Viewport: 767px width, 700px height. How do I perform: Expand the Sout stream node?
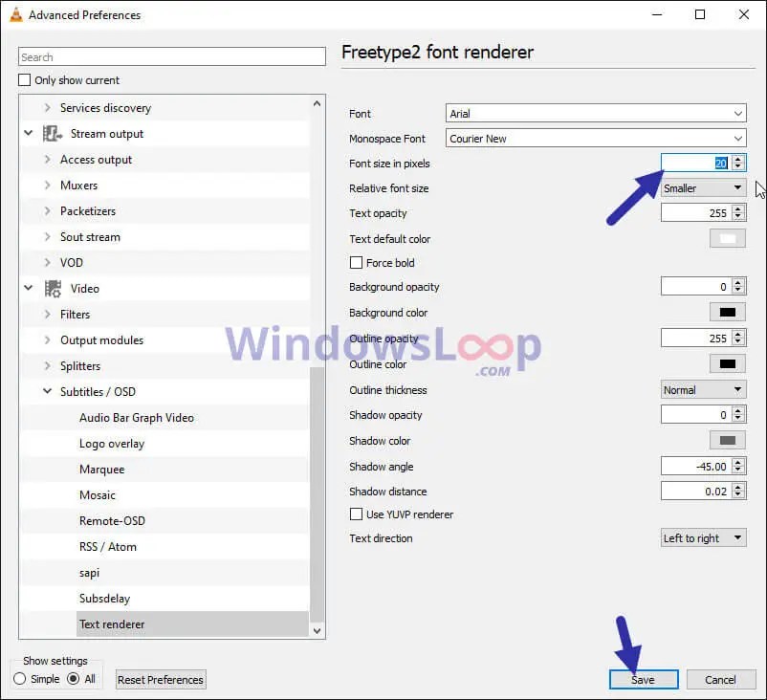point(48,237)
